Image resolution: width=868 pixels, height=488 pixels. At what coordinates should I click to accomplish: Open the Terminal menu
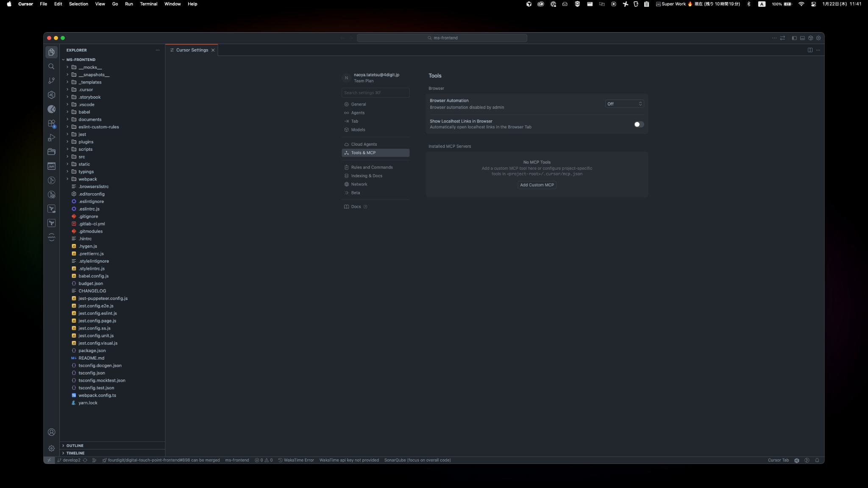point(148,4)
